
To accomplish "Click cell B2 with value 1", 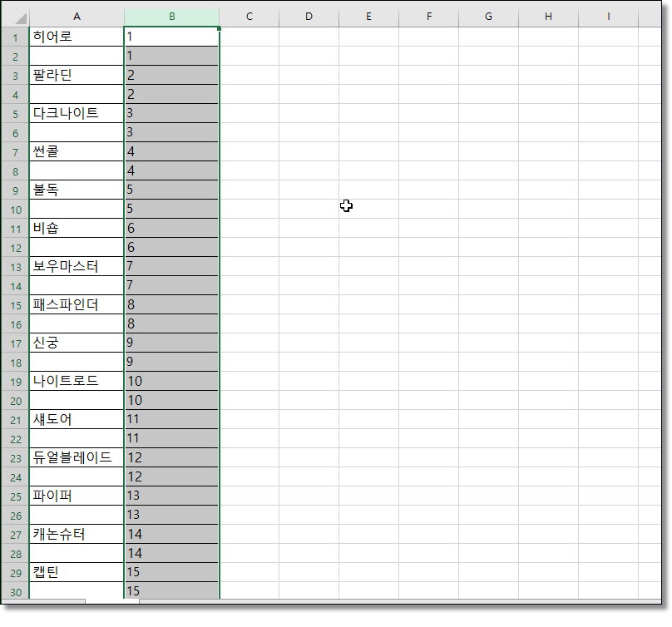I will coord(172,57).
